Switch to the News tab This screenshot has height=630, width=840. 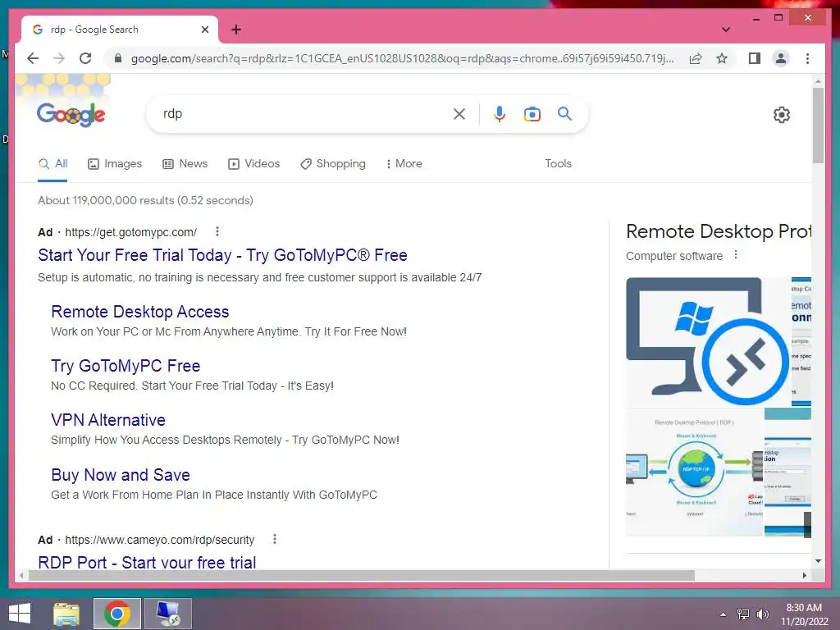[x=185, y=163]
